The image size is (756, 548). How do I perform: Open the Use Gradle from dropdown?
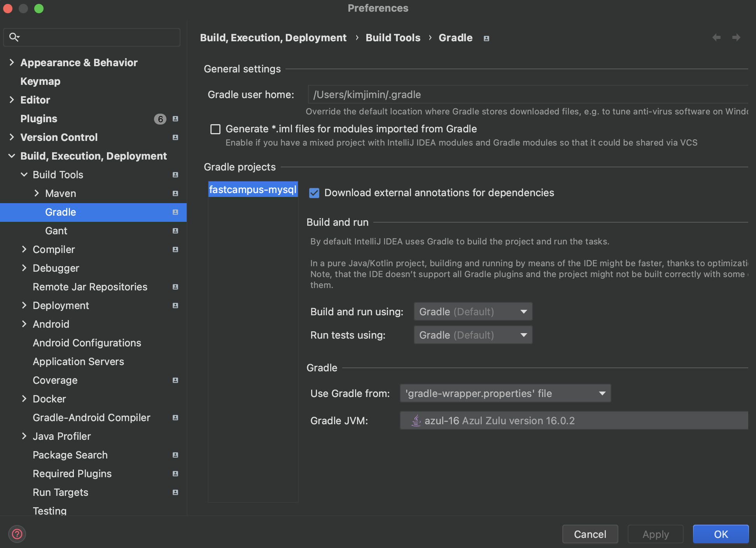click(x=505, y=393)
